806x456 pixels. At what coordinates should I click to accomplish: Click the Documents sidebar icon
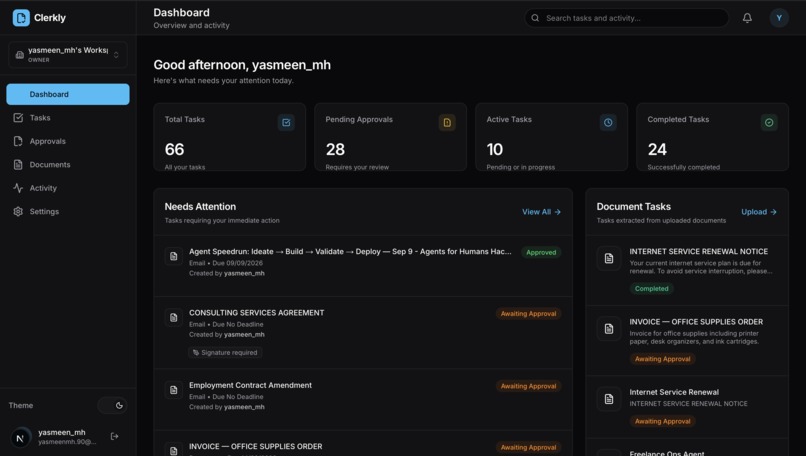(x=18, y=165)
